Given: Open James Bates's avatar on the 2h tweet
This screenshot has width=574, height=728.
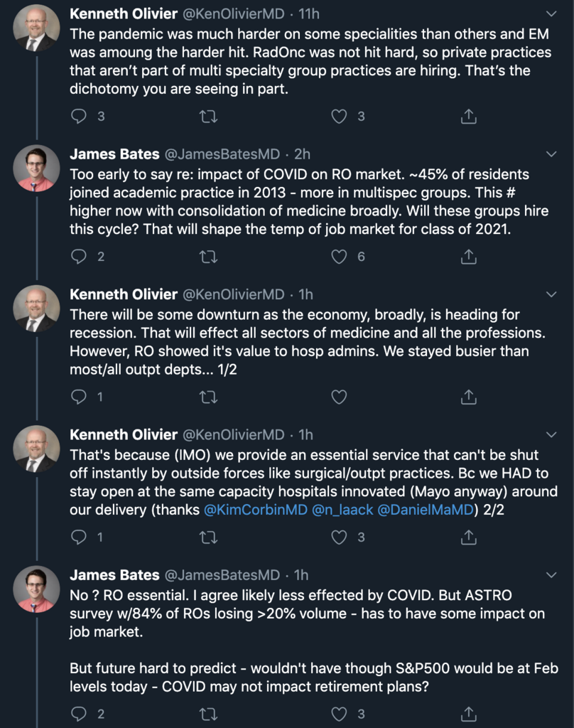Looking at the screenshot, I should [36, 169].
